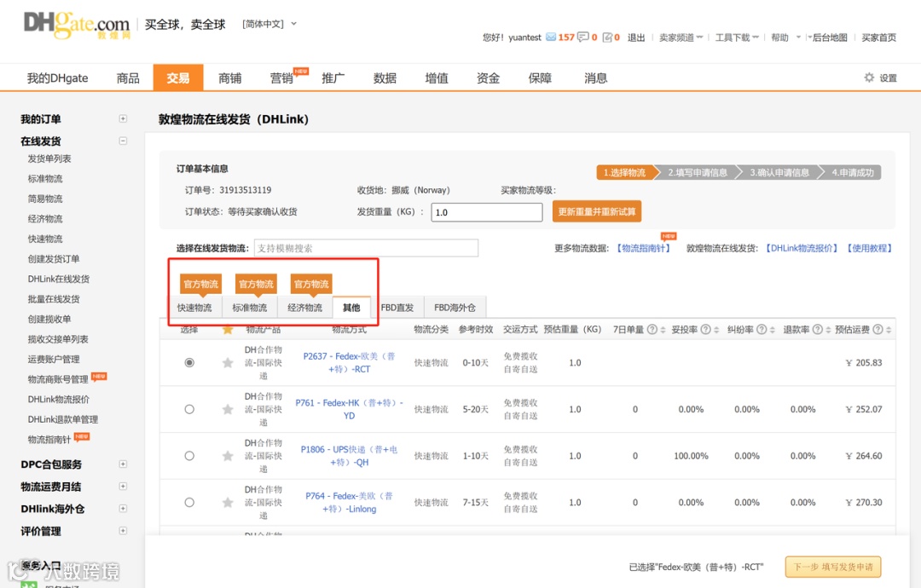
Task: Sort by 7日单量 arrows
Action: click(663, 330)
